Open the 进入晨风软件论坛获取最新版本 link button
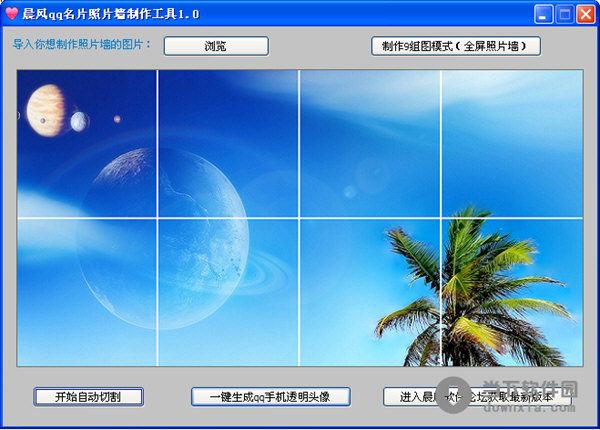Viewport: 600px width, 430px height. (477, 397)
